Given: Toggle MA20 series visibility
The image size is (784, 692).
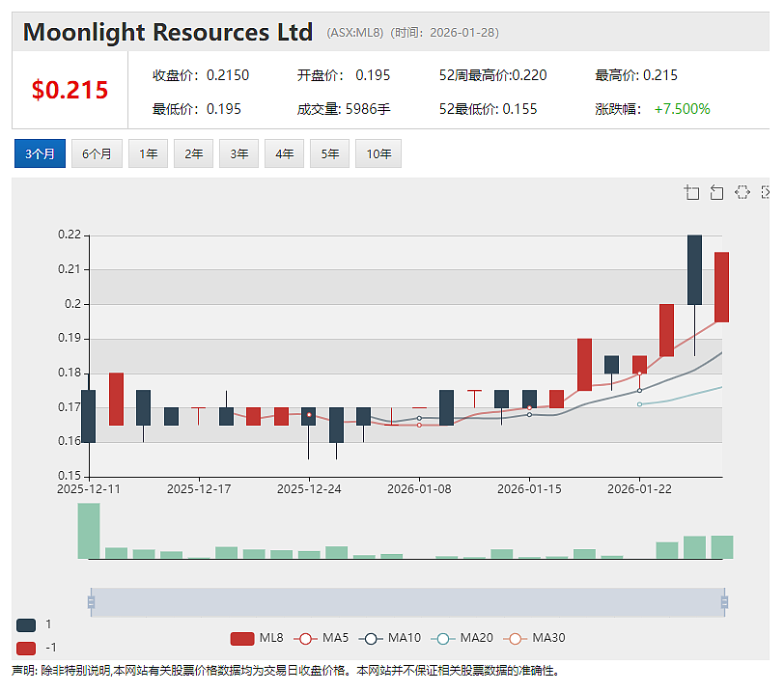Looking at the screenshot, I should [x=462, y=638].
